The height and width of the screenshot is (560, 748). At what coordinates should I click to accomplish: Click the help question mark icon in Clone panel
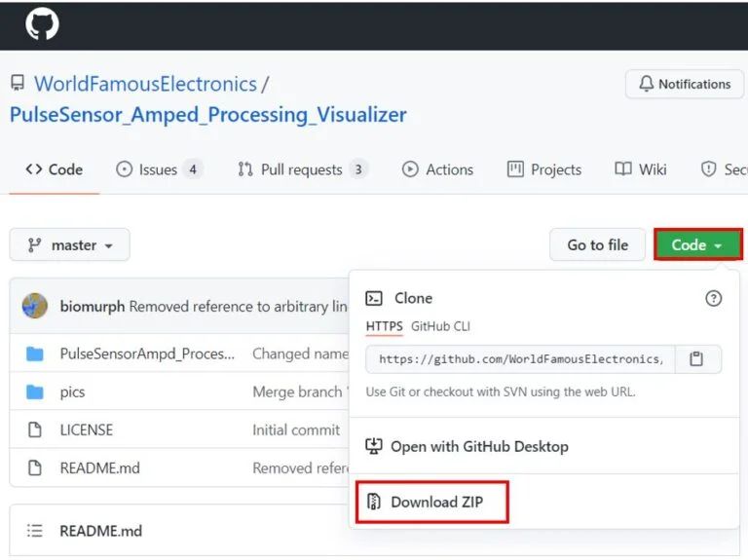713,299
